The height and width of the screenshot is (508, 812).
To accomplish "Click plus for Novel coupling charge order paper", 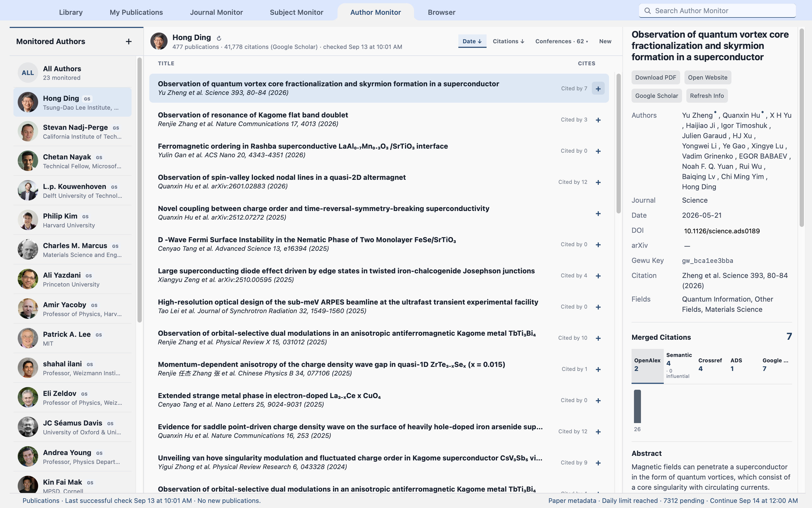I will [x=598, y=214].
